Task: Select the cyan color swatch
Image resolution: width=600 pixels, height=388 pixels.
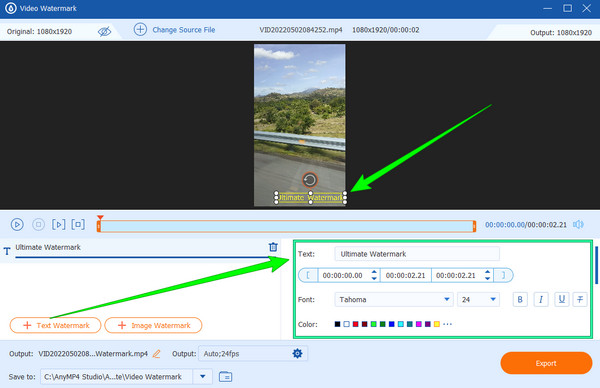Action: [x=401, y=324]
